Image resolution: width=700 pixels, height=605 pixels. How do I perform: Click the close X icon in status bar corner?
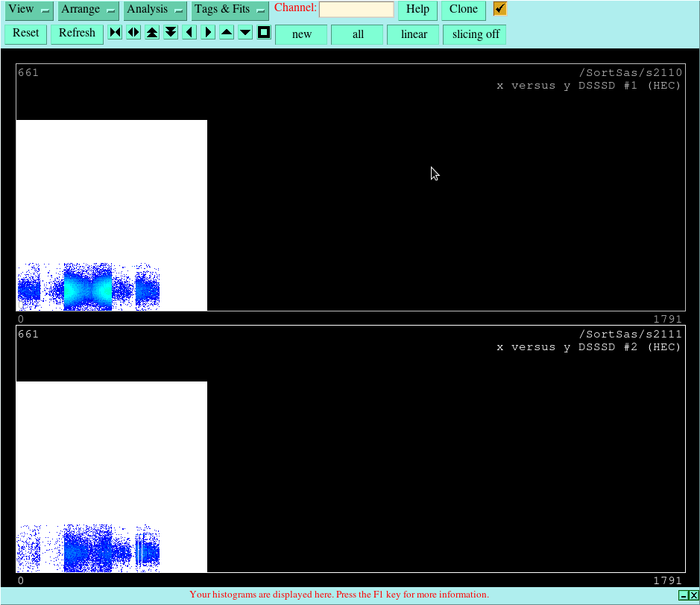(694, 595)
